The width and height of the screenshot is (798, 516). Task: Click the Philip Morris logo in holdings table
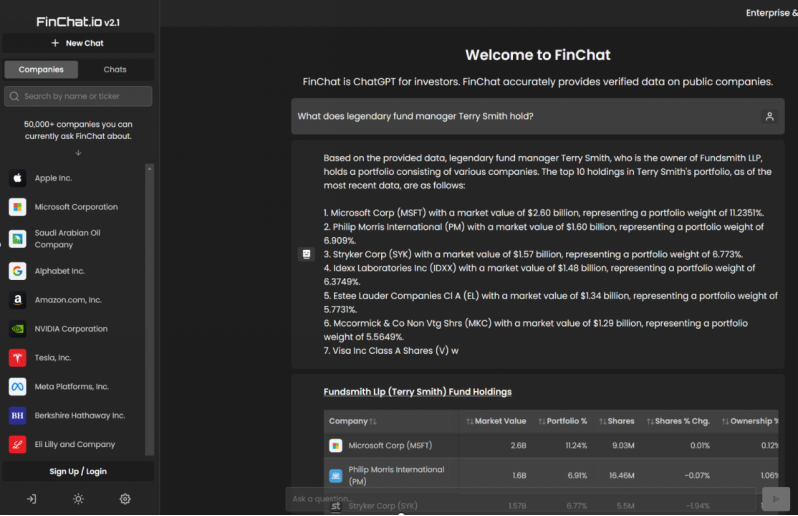[335, 476]
